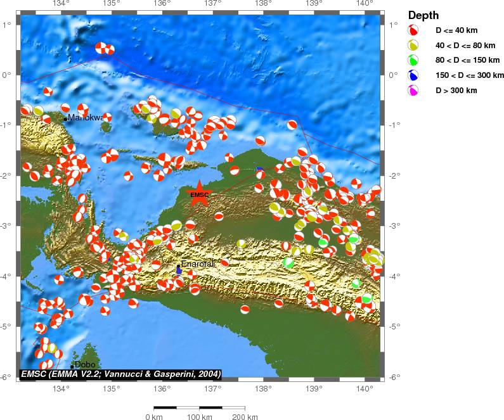Click the 200 km scale bar label
504x420 pixels.
coord(244,417)
